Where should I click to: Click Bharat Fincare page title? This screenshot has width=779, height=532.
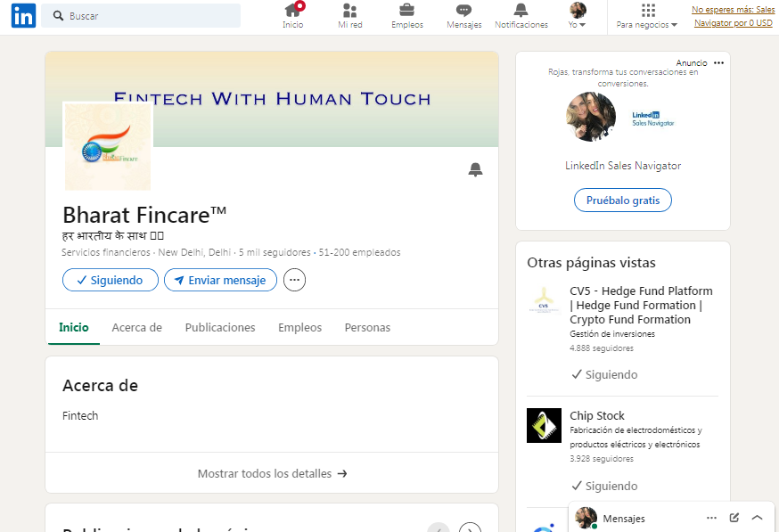click(144, 215)
